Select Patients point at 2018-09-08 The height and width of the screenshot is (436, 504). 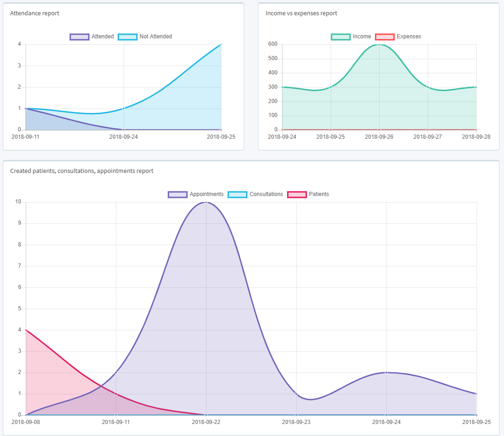[26, 330]
